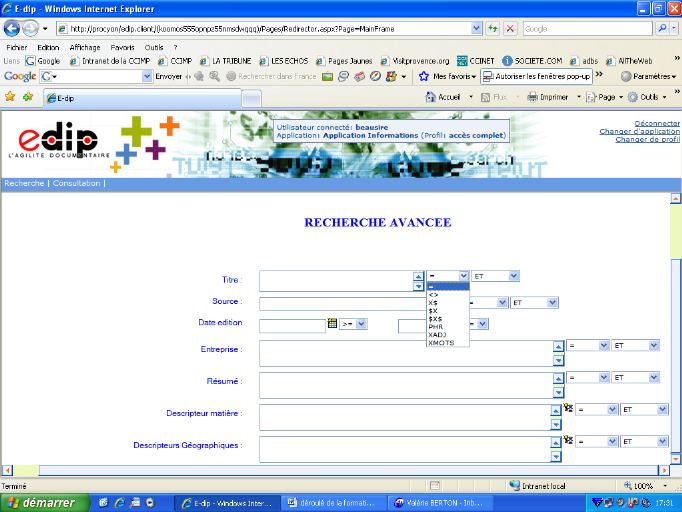Image resolution: width=682 pixels, height=512 pixels.
Task: Open the zoom level 100% dropdown
Action: [665, 486]
